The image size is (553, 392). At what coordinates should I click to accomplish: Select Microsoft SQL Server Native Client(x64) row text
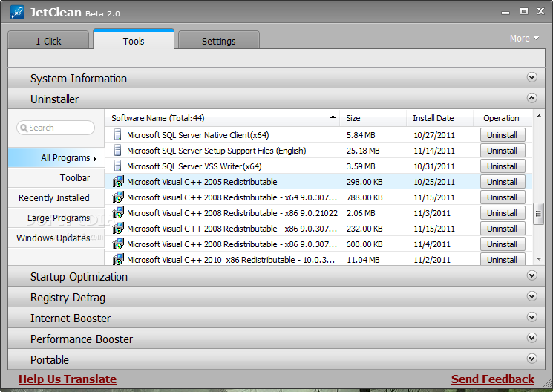pos(198,135)
